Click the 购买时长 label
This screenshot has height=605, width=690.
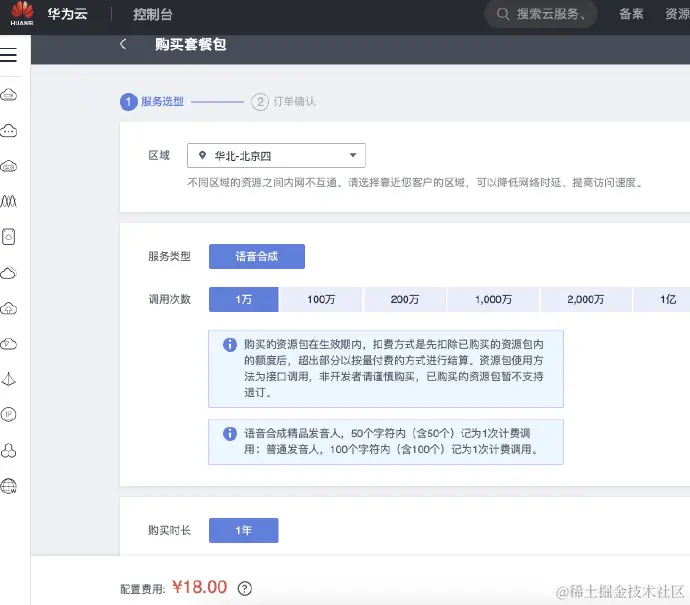(169, 530)
